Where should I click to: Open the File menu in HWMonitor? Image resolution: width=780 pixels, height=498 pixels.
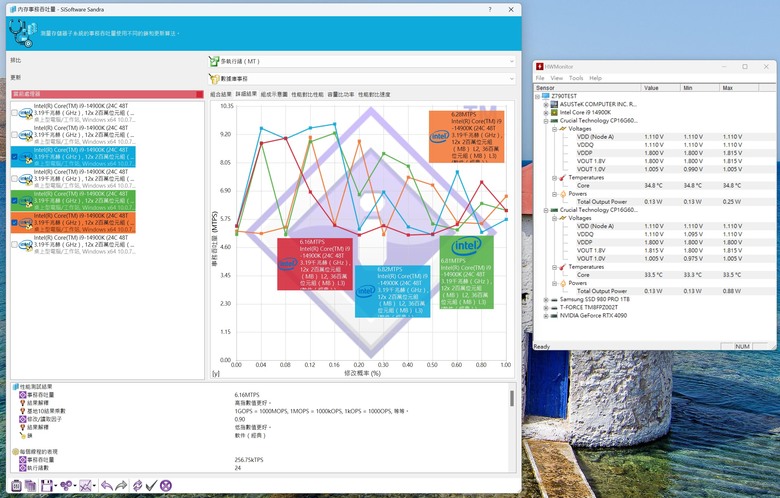(540, 78)
